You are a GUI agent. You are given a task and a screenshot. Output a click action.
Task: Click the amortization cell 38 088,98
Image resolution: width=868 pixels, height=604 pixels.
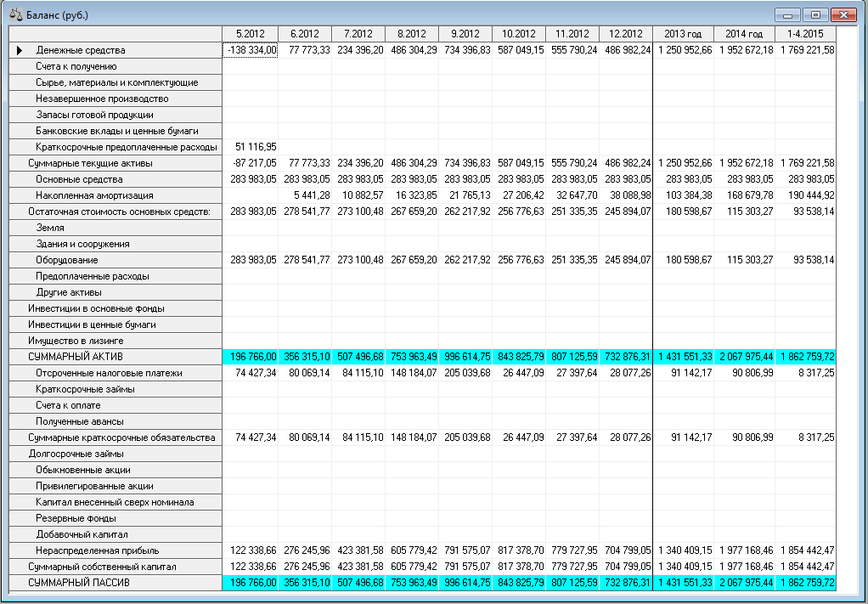(626, 195)
